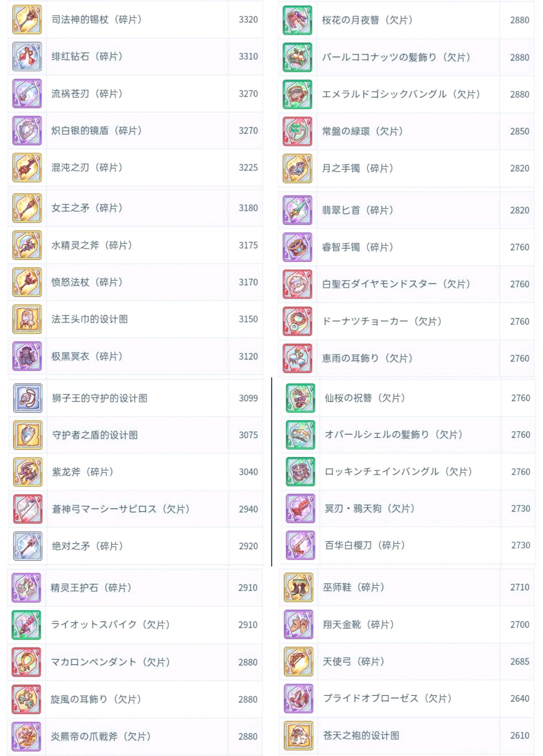Select the 巫师鞋 boots fragment icon
The width and height of the screenshot is (543, 756).
point(298,587)
